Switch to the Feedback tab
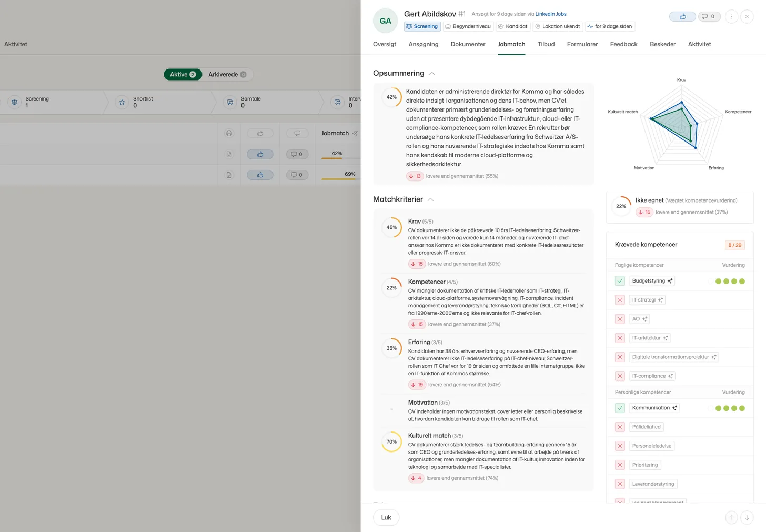This screenshot has height=532, width=766. tap(623, 44)
